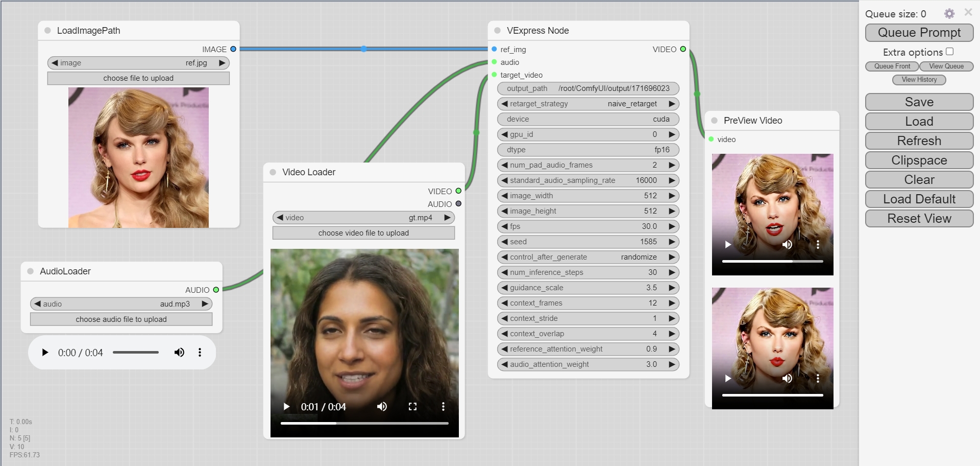Collapse the LoadImagePath node via its dot
This screenshot has width=980, height=466.
pyautogui.click(x=47, y=31)
